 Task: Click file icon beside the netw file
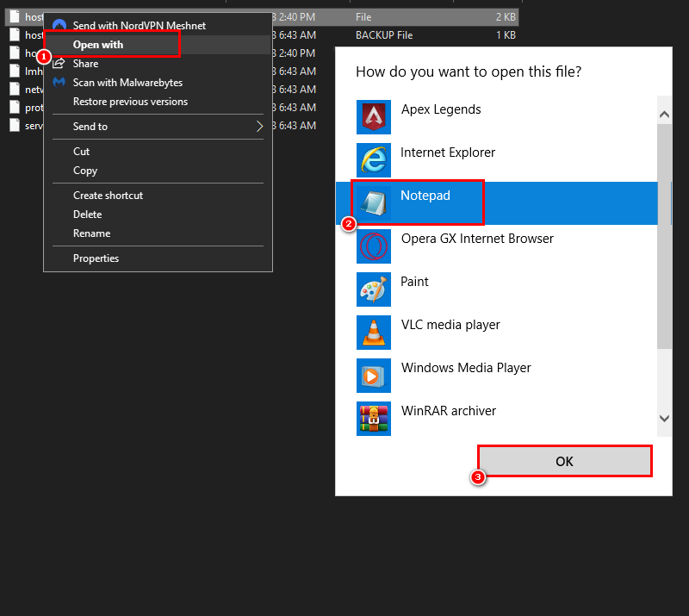[x=15, y=90]
